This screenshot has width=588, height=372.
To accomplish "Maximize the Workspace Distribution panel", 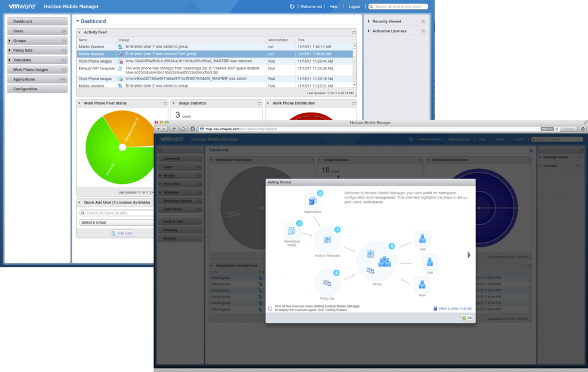I will pos(529,160).
